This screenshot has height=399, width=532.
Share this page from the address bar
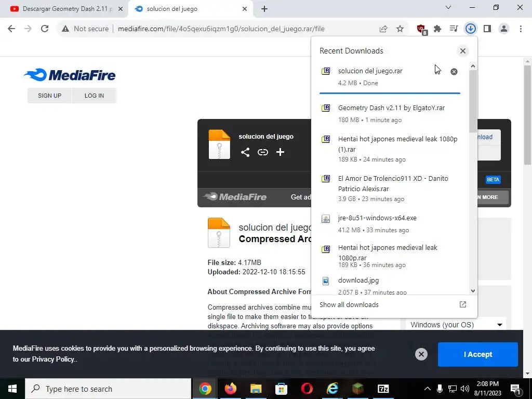click(x=383, y=29)
